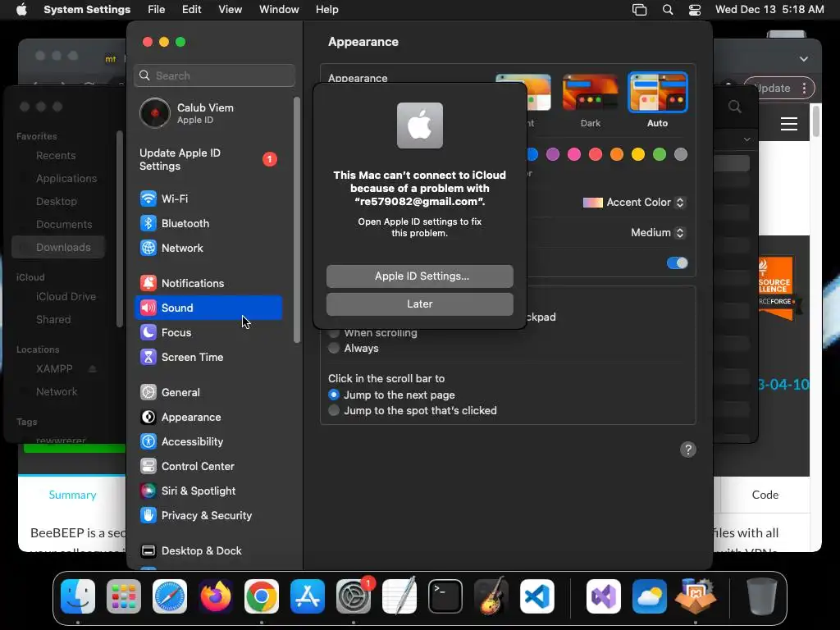Open TextEdit from the Dock
The width and height of the screenshot is (840, 630).
(x=399, y=596)
